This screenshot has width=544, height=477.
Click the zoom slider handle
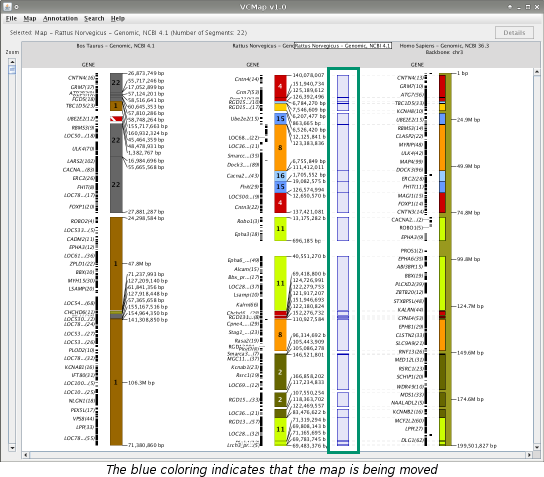(12, 70)
